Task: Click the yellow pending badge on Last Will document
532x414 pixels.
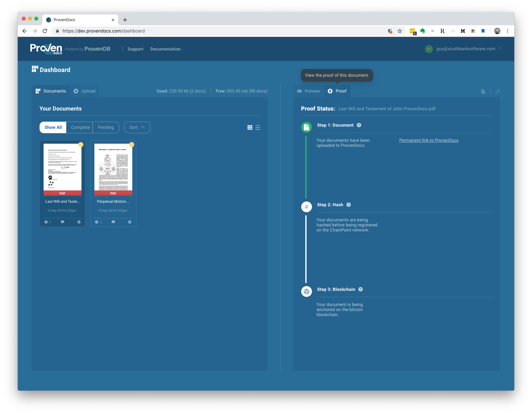Action: click(81, 144)
